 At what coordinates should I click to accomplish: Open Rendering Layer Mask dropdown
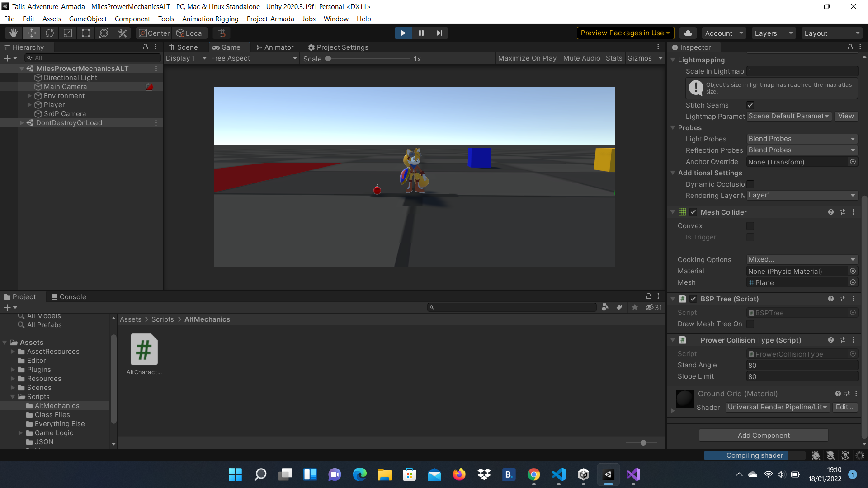coord(802,195)
